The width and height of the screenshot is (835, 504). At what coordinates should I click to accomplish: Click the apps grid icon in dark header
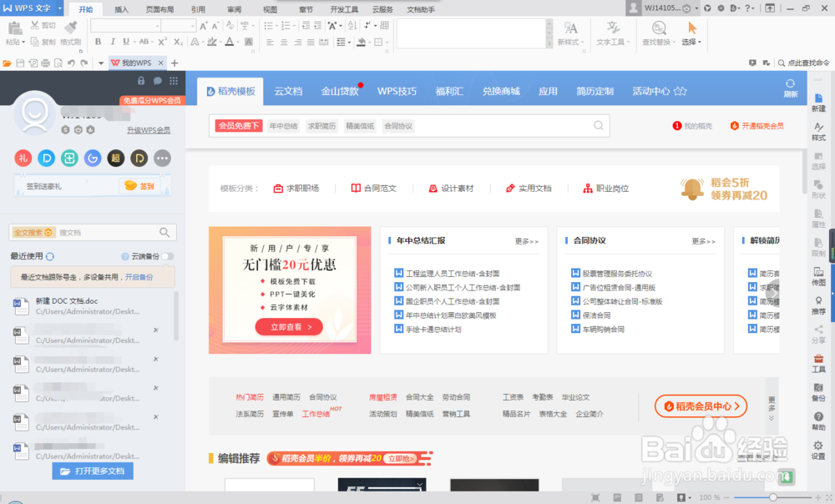pos(174,81)
